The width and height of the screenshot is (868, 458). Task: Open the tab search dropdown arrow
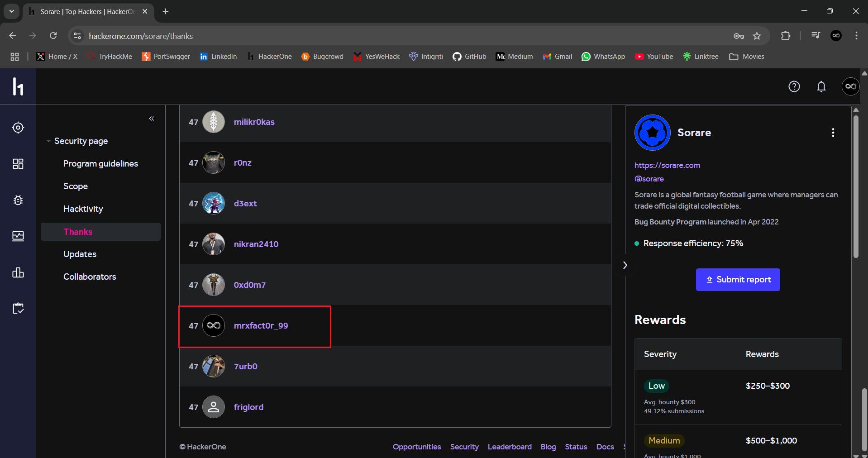tap(12, 11)
